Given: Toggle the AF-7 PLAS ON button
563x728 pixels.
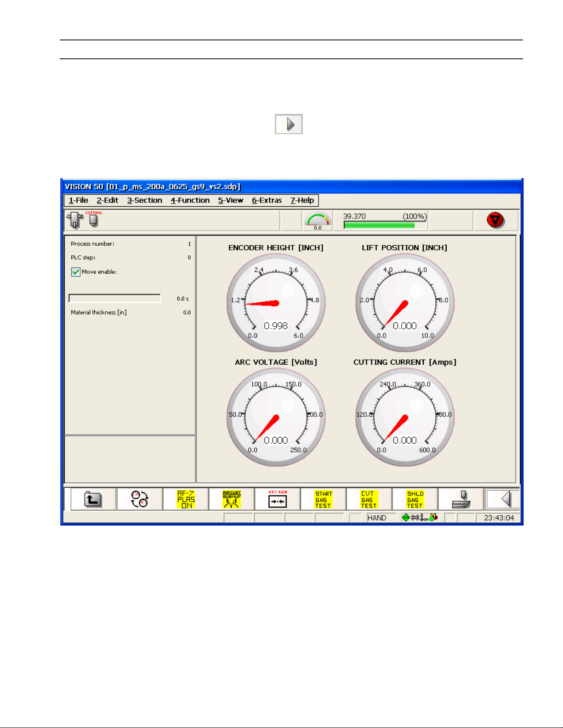Looking at the screenshot, I should (x=186, y=499).
